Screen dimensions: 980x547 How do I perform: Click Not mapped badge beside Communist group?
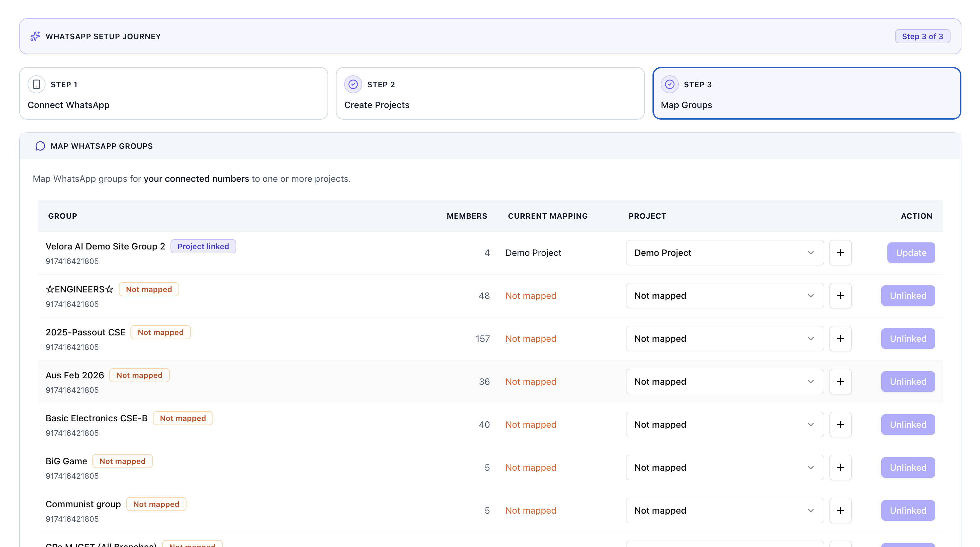click(156, 504)
